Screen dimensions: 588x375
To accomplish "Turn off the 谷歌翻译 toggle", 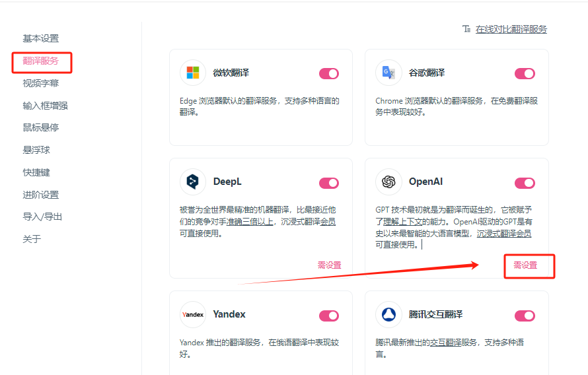I will click(x=525, y=73).
